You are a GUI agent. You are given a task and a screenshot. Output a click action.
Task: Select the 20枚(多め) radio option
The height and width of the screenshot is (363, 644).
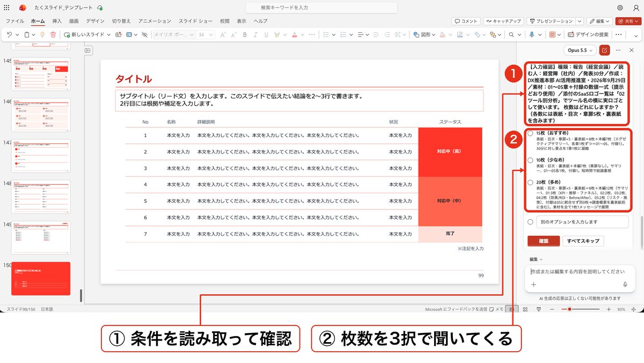530,183
